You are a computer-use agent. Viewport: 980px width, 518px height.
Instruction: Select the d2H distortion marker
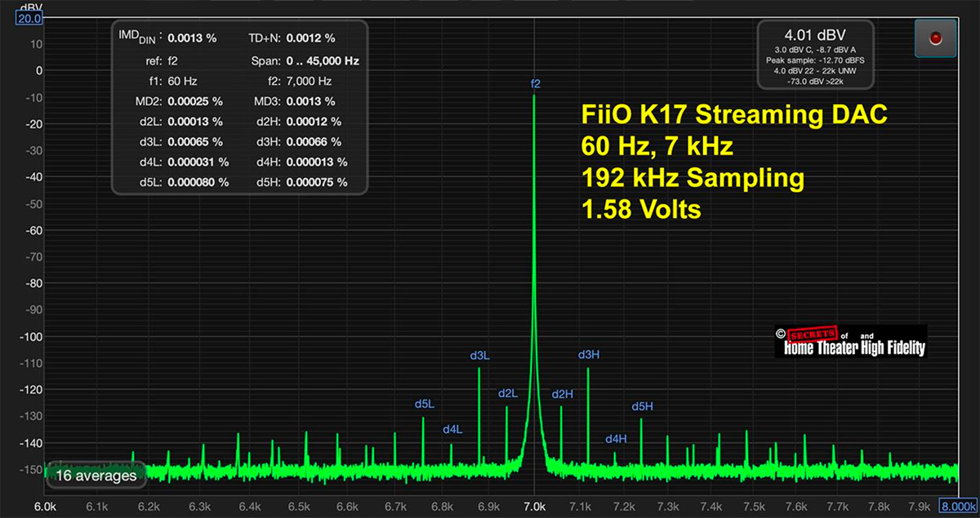[563, 394]
